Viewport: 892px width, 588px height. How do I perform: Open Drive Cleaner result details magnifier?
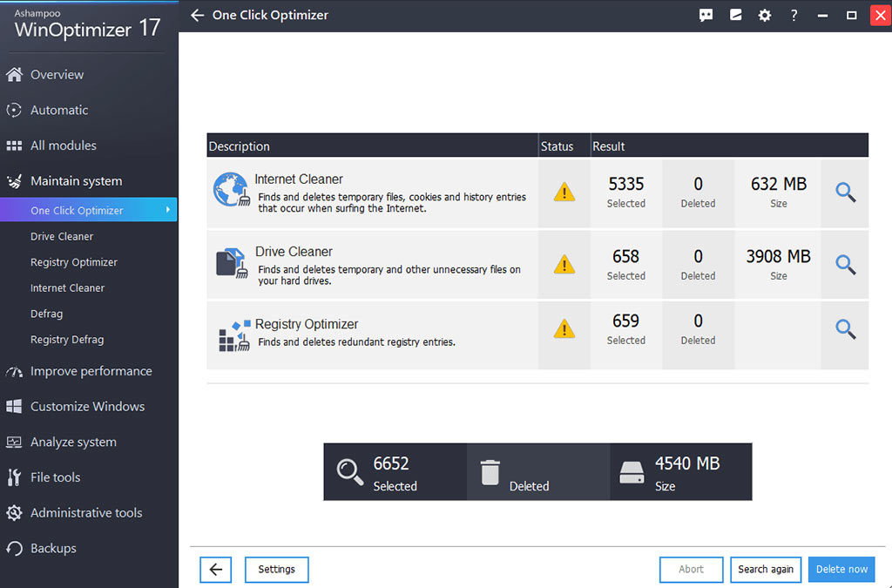point(845,264)
